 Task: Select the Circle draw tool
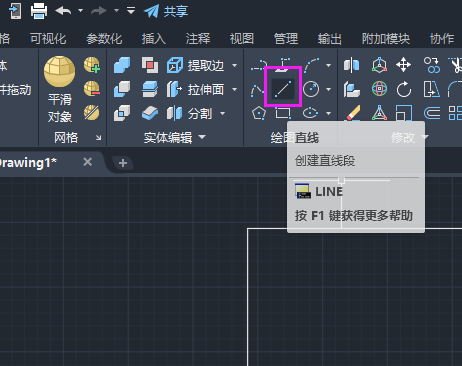coord(311,89)
